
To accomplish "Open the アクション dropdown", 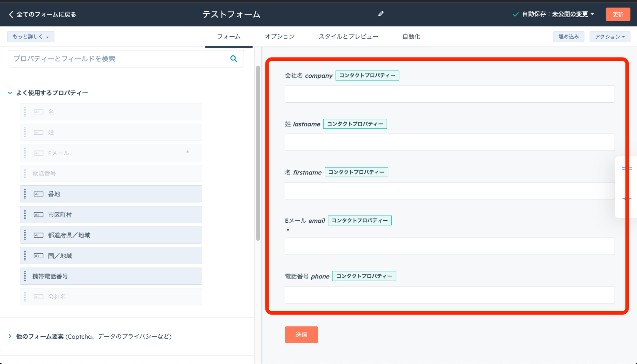I will pyautogui.click(x=610, y=37).
